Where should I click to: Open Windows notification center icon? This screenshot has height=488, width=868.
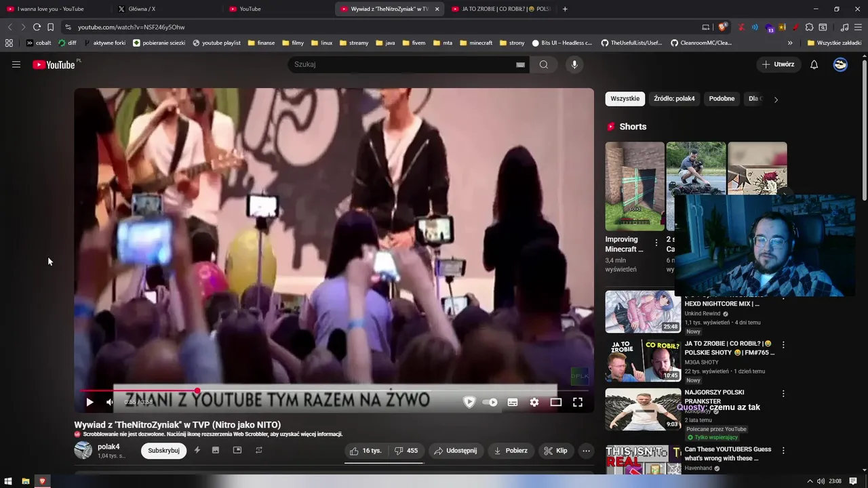(x=854, y=481)
